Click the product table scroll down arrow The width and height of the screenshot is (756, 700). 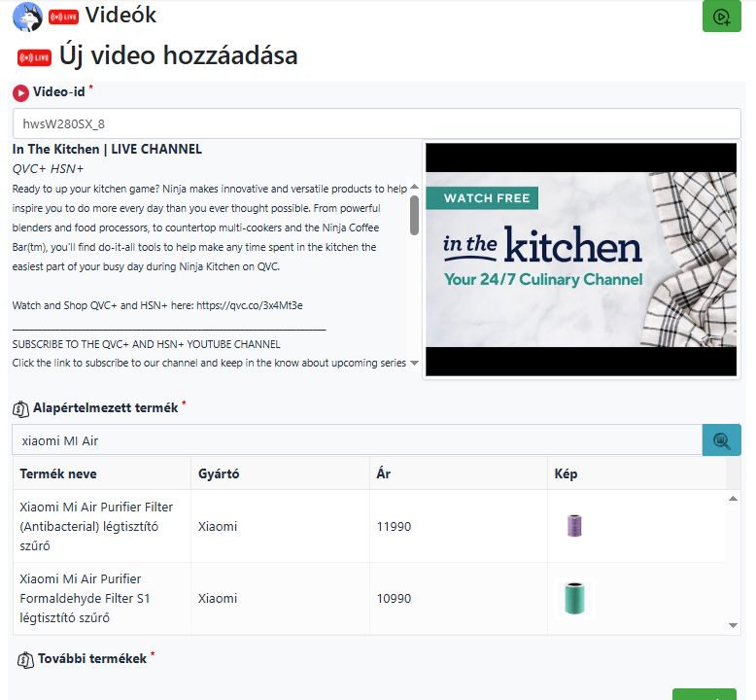[x=733, y=625]
